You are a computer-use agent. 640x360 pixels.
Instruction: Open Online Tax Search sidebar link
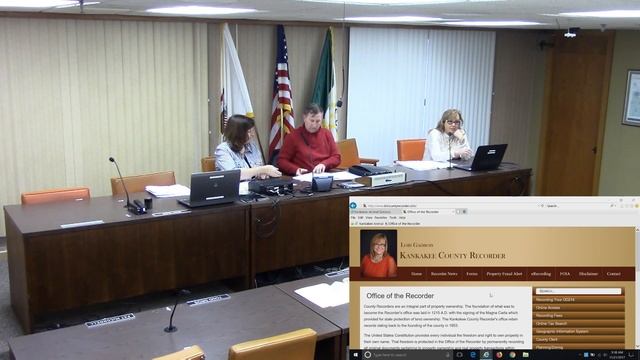point(578,324)
